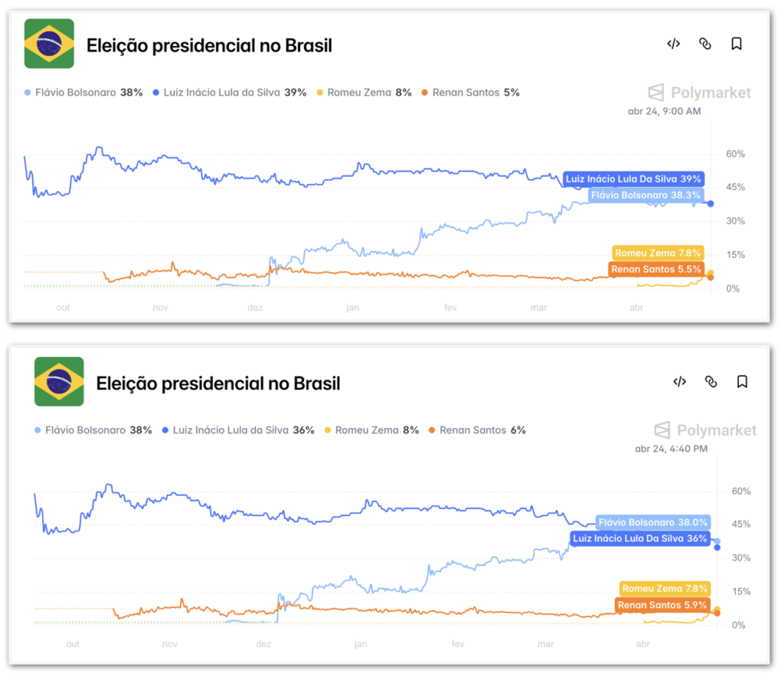
Task: Open bottom 'Eleição presidencial no Brasil' title
Action: click(218, 383)
